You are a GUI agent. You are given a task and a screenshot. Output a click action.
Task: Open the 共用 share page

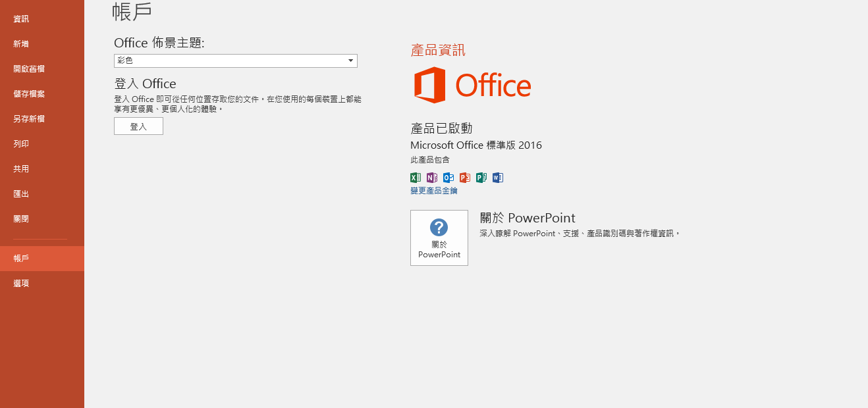[42, 169]
